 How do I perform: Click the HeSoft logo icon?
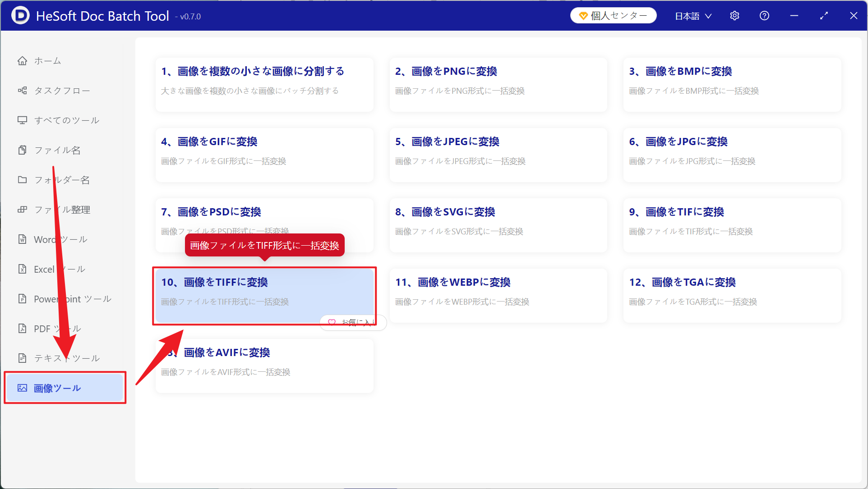(x=20, y=16)
